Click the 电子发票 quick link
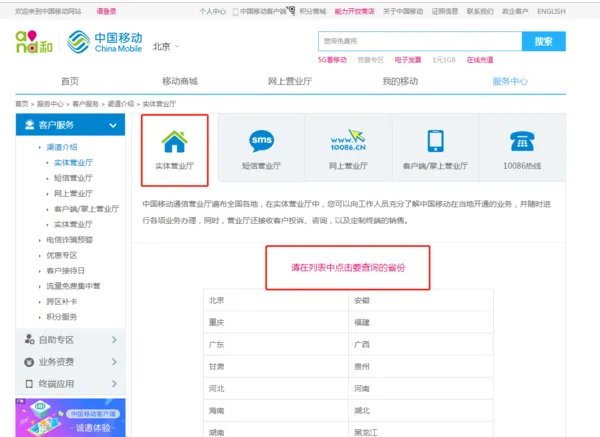 pyautogui.click(x=408, y=60)
